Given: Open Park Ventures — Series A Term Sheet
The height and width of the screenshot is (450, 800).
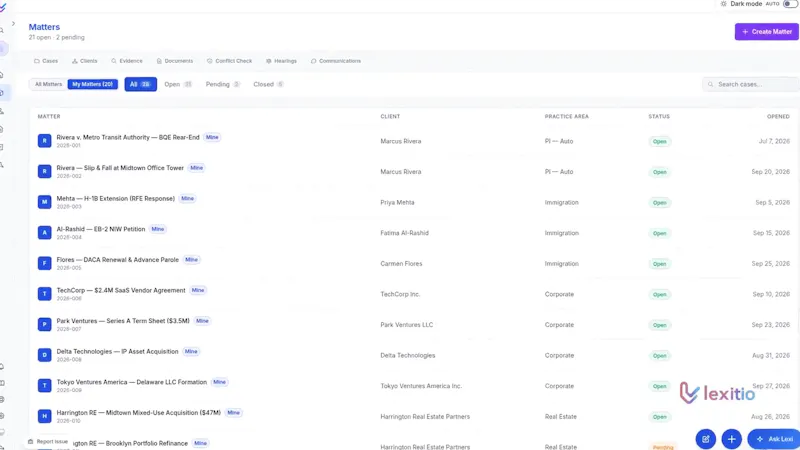Looking at the screenshot, I should coord(122,321).
